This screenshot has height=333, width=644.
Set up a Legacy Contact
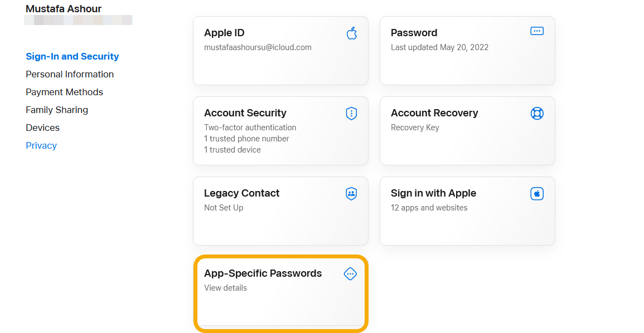pyautogui.click(x=280, y=211)
